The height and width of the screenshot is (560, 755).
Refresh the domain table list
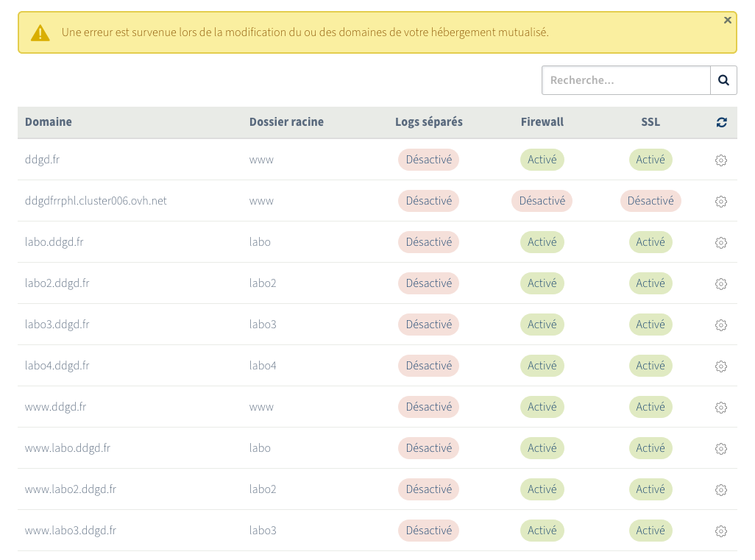(x=721, y=122)
